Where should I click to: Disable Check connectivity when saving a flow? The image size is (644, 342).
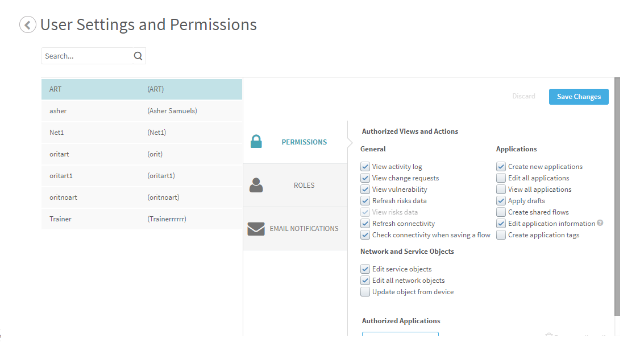[365, 235]
